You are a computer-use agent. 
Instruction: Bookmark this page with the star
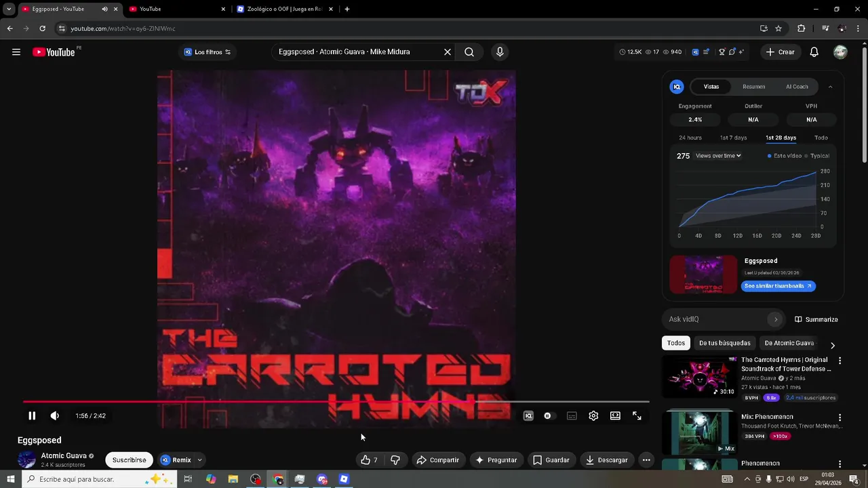(778, 28)
